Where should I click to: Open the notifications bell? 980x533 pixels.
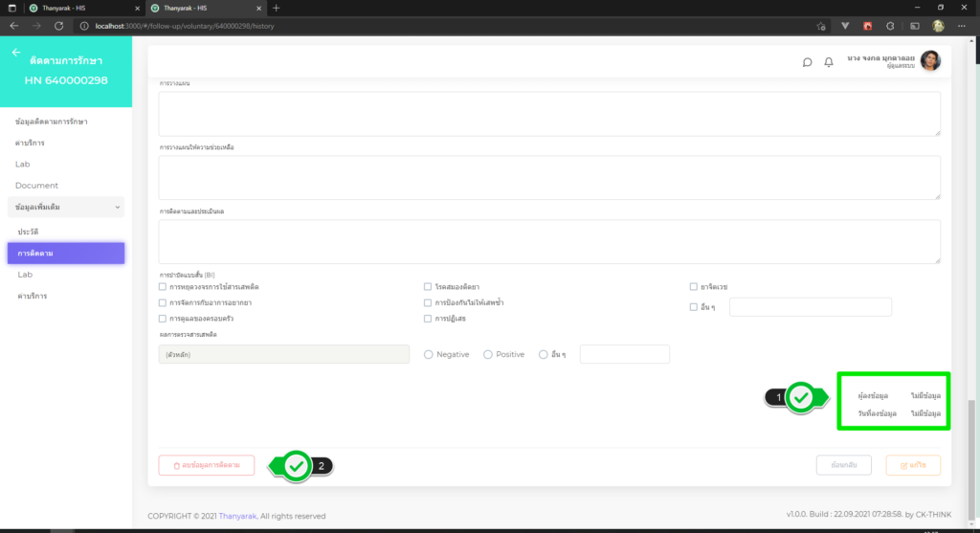(x=829, y=62)
